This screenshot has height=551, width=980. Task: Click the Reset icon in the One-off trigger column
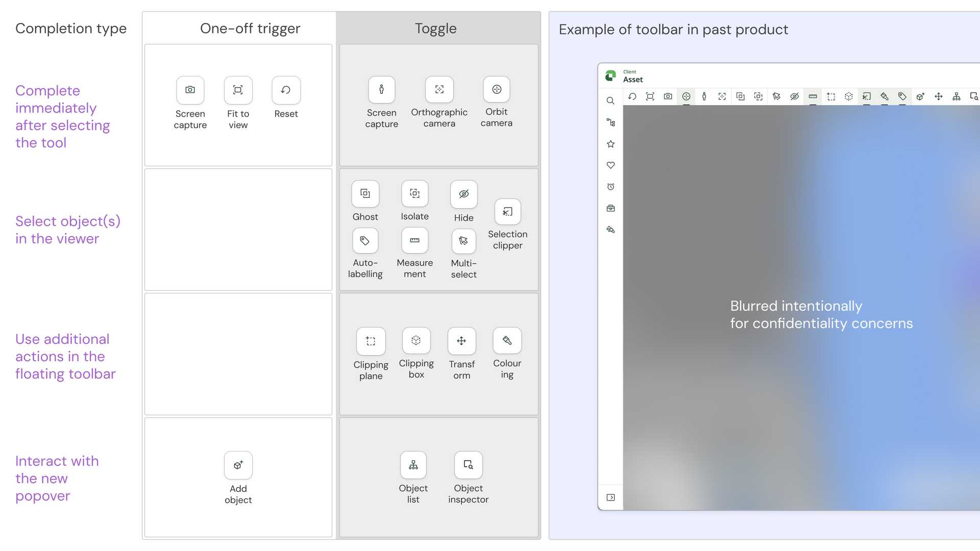coord(286,90)
